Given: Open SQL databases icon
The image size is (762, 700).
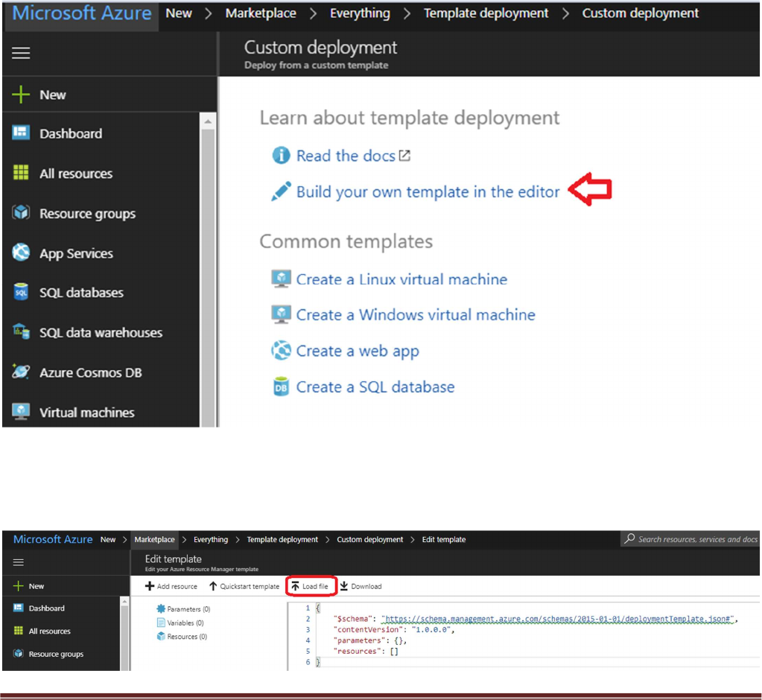Looking at the screenshot, I should point(21,292).
